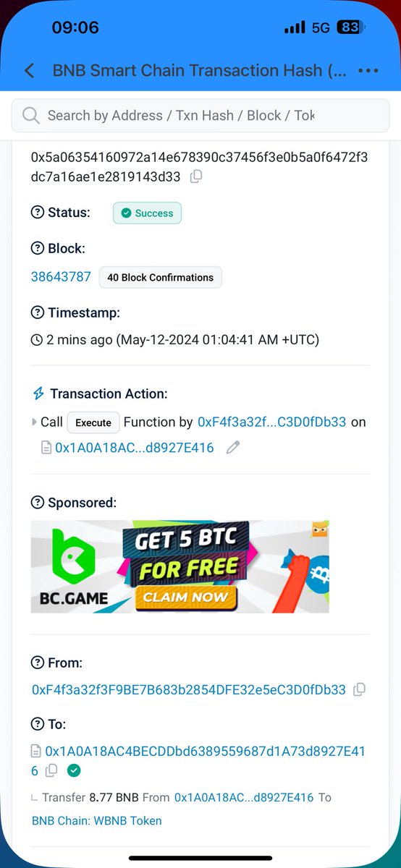Tap the green verified checkmark badge
The height and width of the screenshot is (868, 401).
tap(73, 771)
